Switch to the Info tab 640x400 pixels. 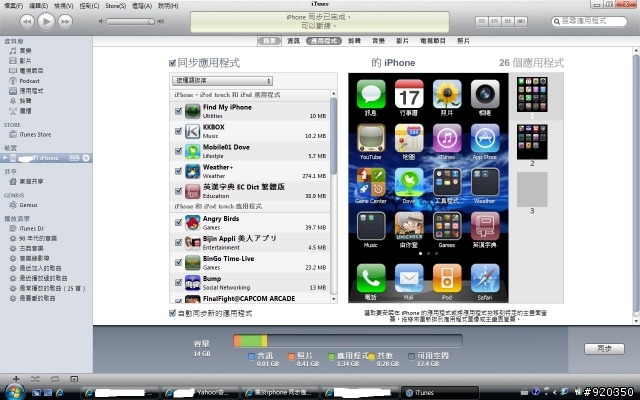[x=293, y=41]
